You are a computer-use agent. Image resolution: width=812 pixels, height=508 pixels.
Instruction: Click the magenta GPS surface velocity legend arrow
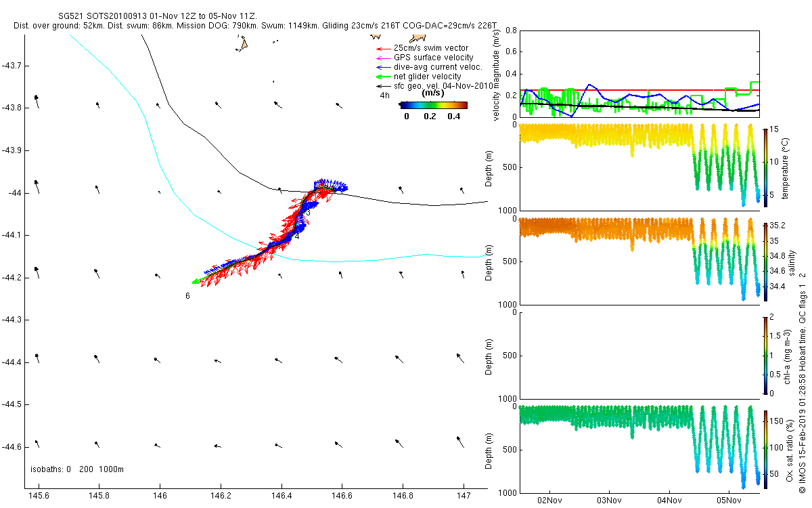(x=383, y=58)
